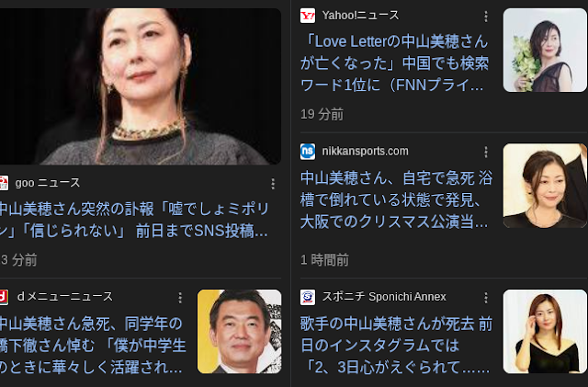Click the thumbnail of man beside dメニューニュース

click(239, 332)
